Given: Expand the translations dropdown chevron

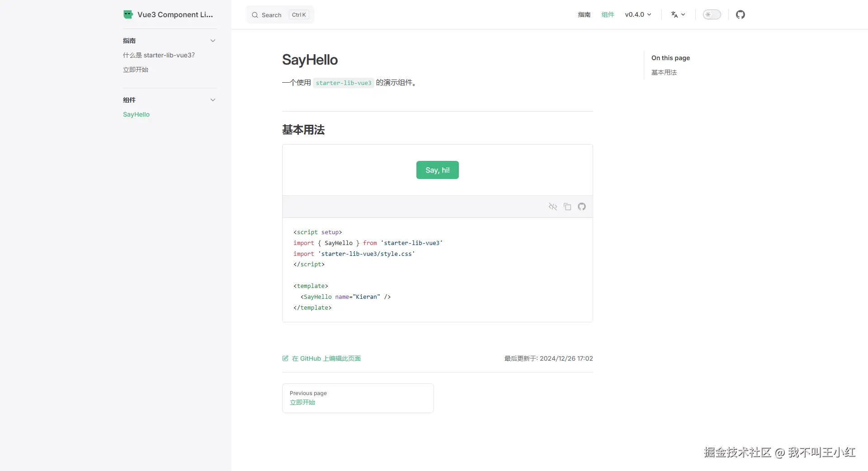Looking at the screenshot, I should [x=683, y=14].
